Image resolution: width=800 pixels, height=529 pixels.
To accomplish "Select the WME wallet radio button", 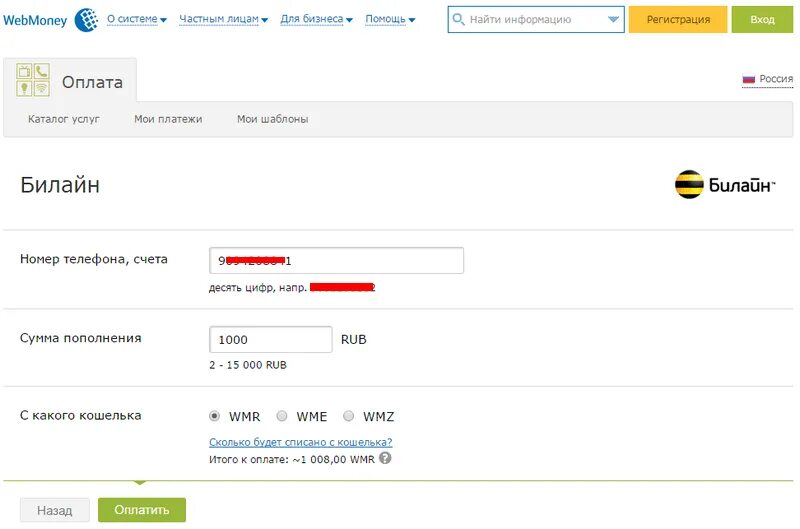I will pyautogui.click(x=282, y=416).
